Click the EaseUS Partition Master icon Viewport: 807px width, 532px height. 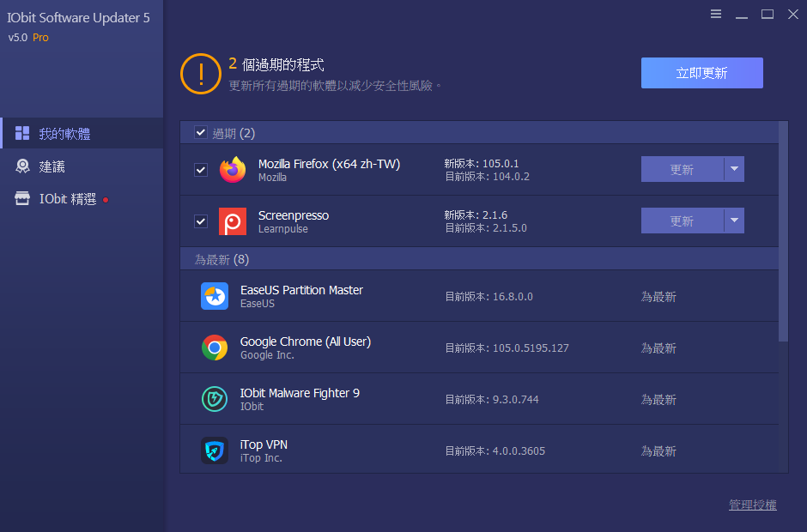pyautogui.click(x=215, y=296)
